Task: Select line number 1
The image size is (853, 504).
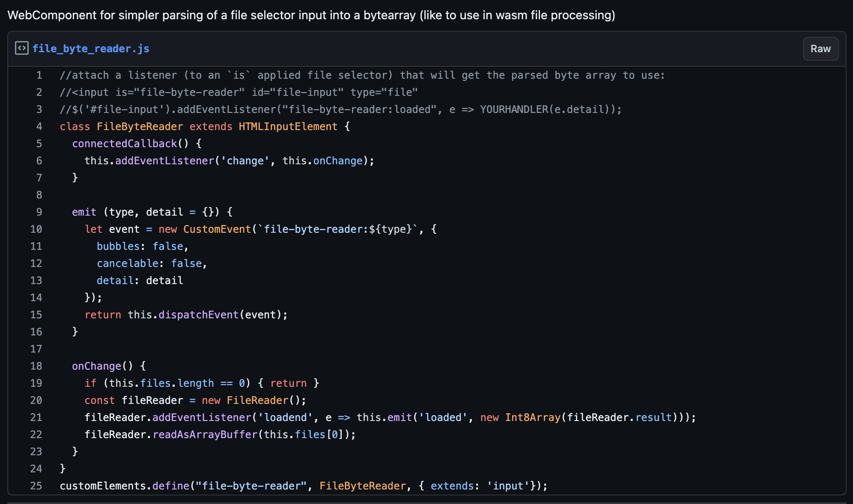Action: click(39, 75)
